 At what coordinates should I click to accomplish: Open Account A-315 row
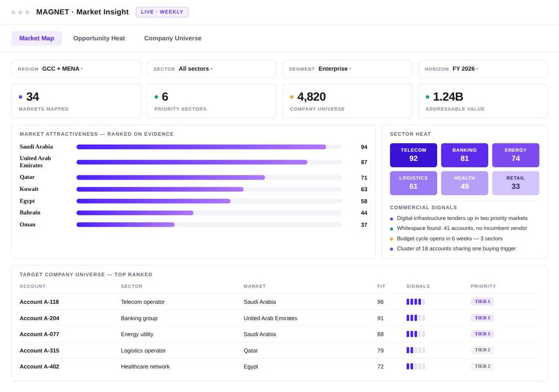(x=279, y=350)
